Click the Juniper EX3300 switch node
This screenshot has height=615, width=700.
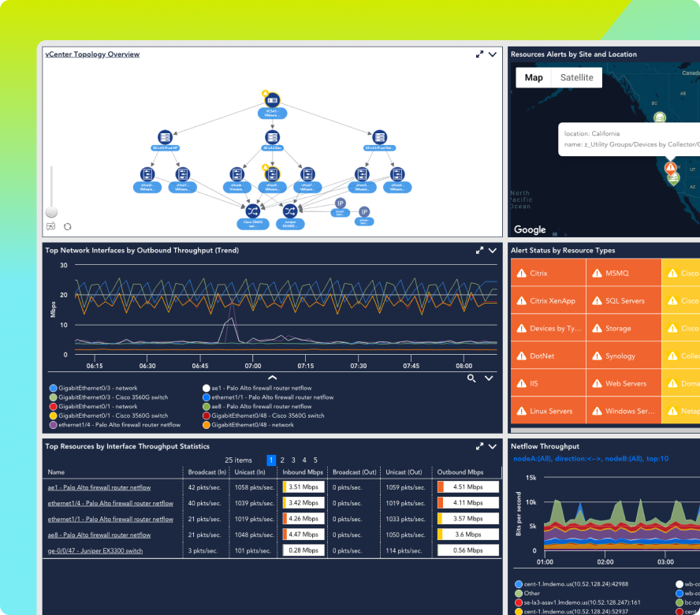(x=290, y=211)
